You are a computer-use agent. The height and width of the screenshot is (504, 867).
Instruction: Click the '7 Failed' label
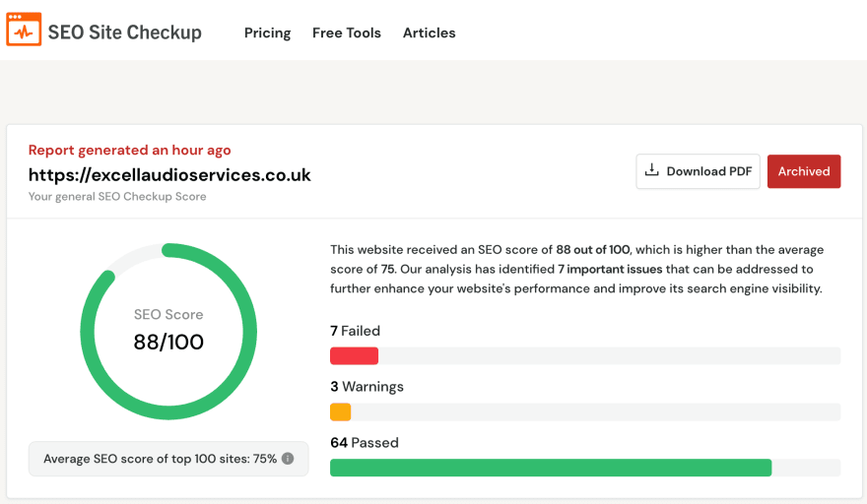[355, 331]
